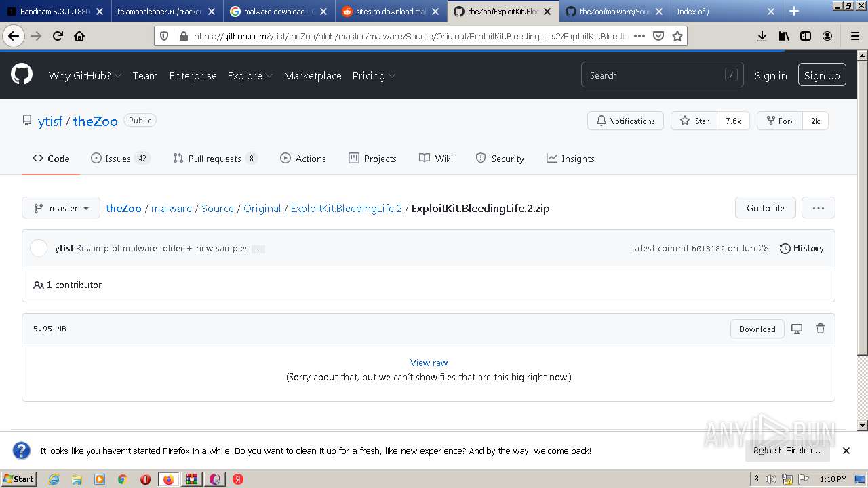
Task: Open more file options three-dot button
Action: pyautogui.click(x=818, y=208)
